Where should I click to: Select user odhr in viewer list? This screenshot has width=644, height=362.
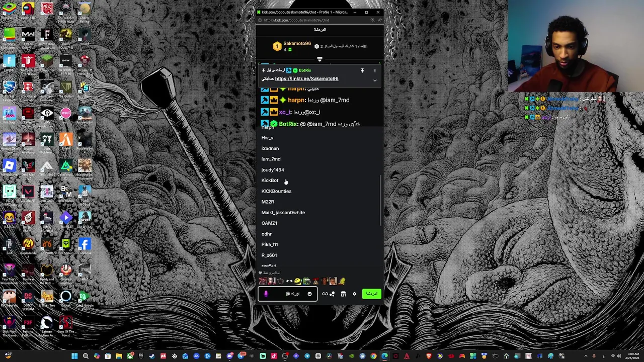coord(267,234)
